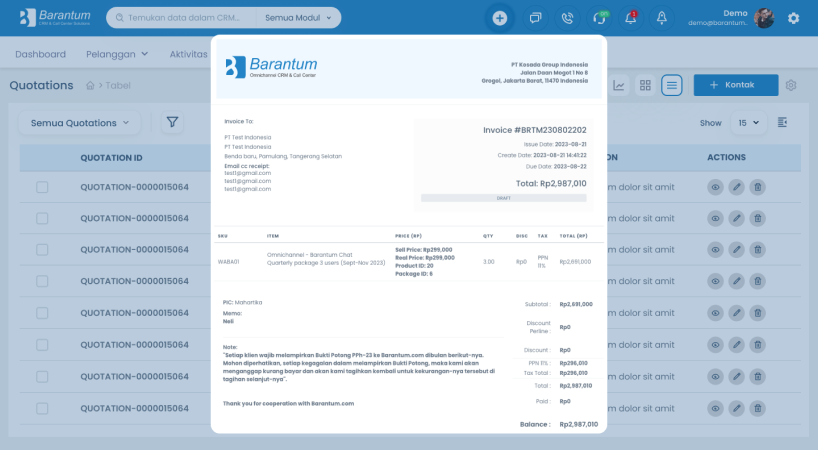Click Invoice #BRTM230802202 heading
The width and height of the screenshot is (818, 450).
534,130
